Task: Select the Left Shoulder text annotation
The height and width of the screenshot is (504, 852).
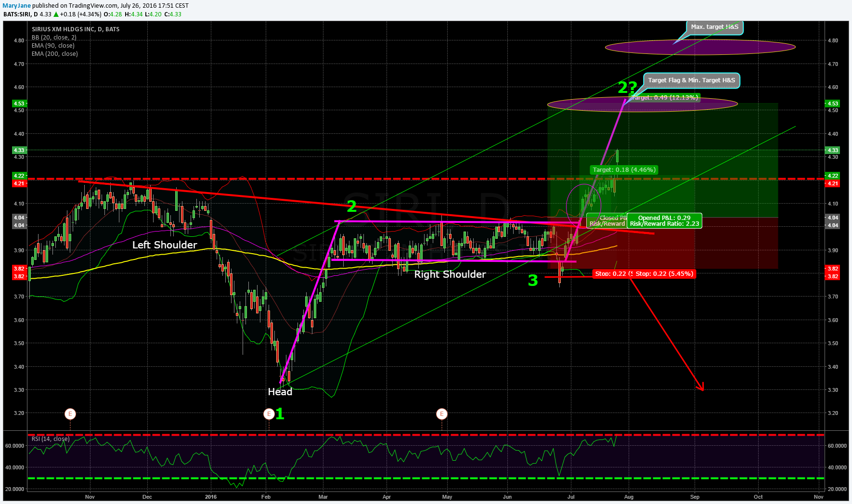Action: pyautogui.click(x=165, y=245)
